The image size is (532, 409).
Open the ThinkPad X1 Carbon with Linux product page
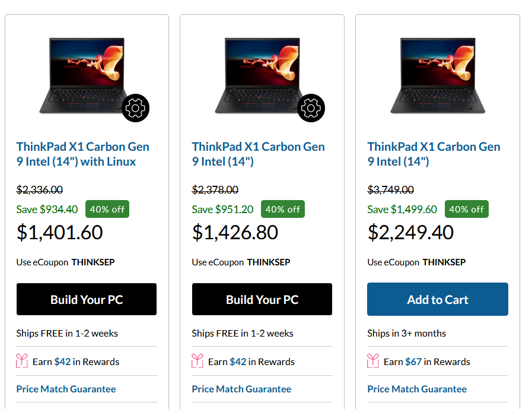tap(82, 154)
